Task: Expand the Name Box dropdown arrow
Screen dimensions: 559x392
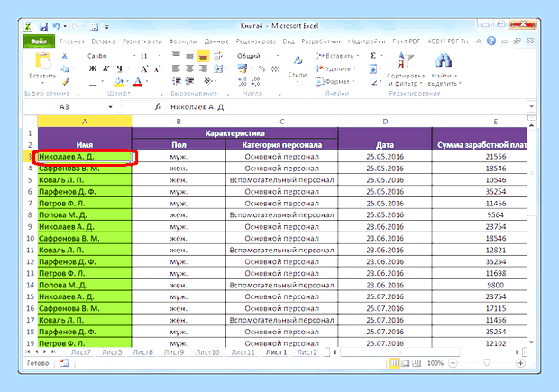Action: point(111,107)
